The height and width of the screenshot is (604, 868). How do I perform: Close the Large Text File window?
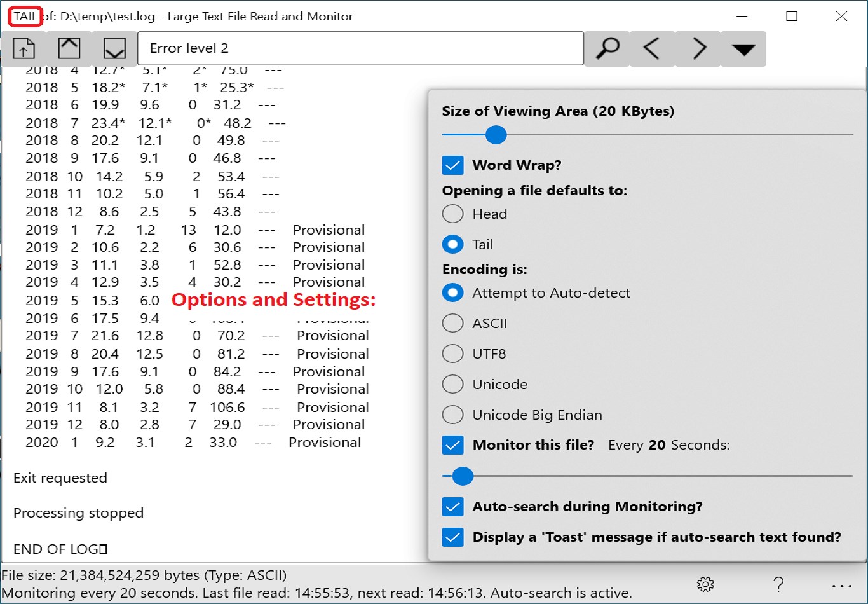tap(841, 17)
